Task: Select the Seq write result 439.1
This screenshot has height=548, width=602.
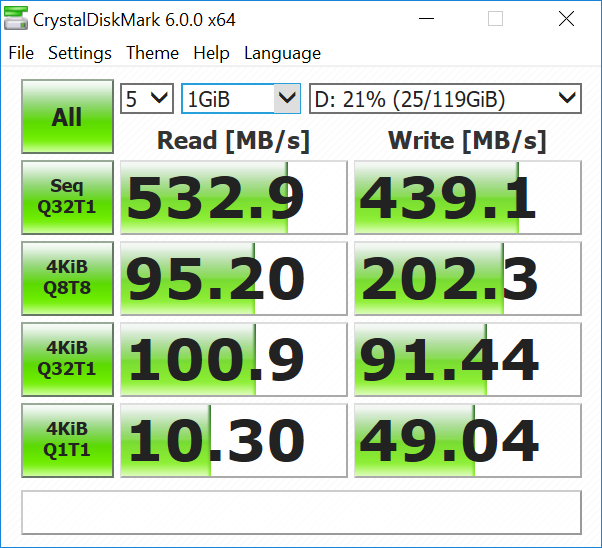Action: (x=468, y=197)
